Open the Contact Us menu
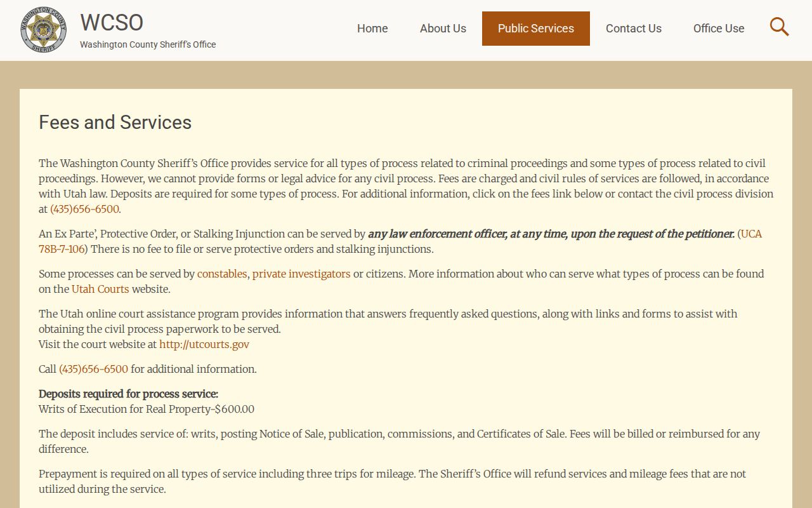Image resolution: width=812 pixels, height=508 pixels. [634, 29]
